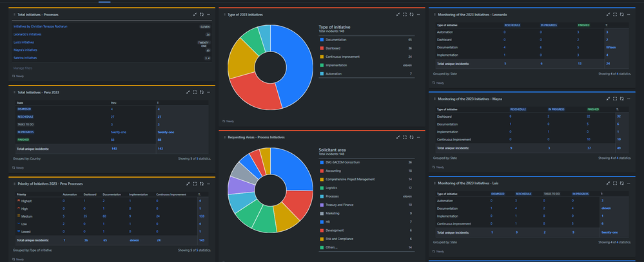Refresh the Monitoring Initiatives - Luis gadget
The image size is (644, 262).
point(622,183)
